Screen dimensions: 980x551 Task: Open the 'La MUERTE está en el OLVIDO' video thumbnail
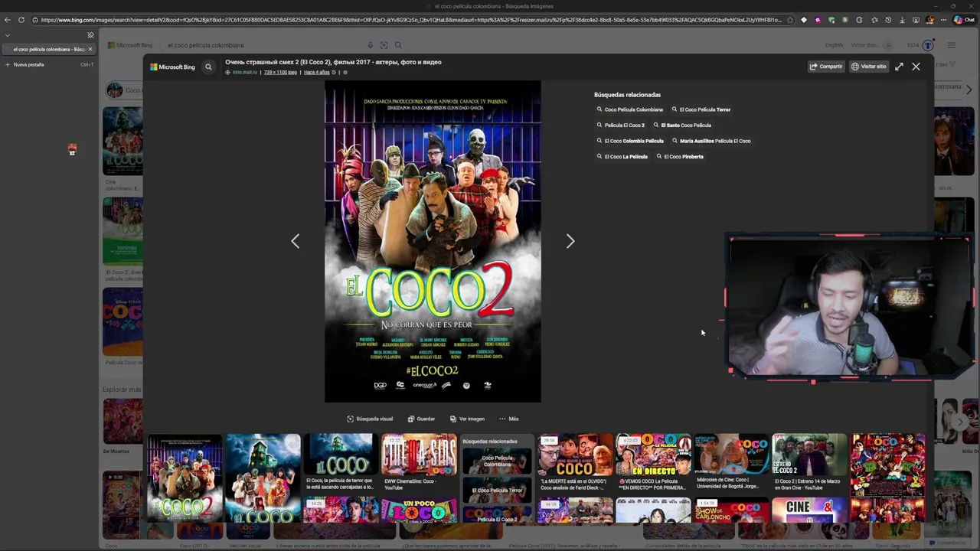tap(575, 455)
